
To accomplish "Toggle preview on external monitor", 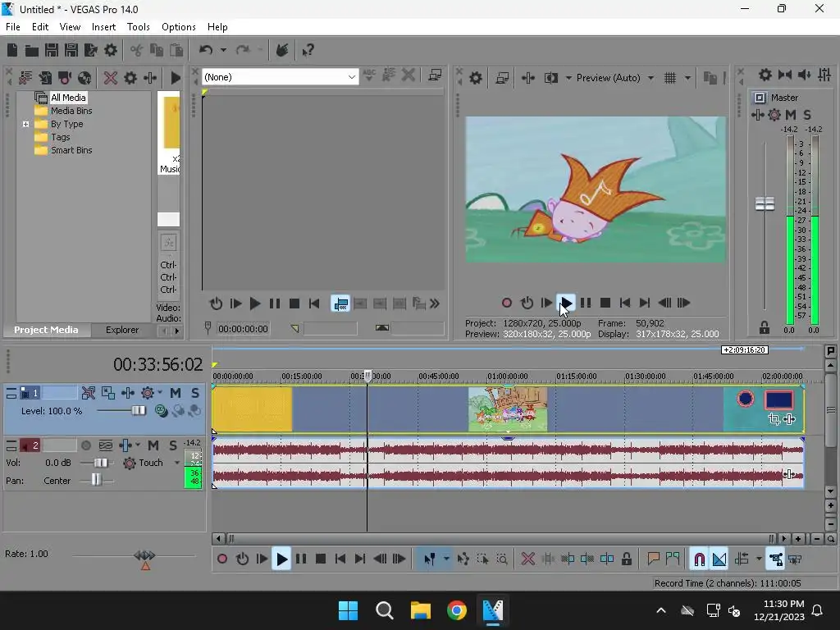I will 502,78.
